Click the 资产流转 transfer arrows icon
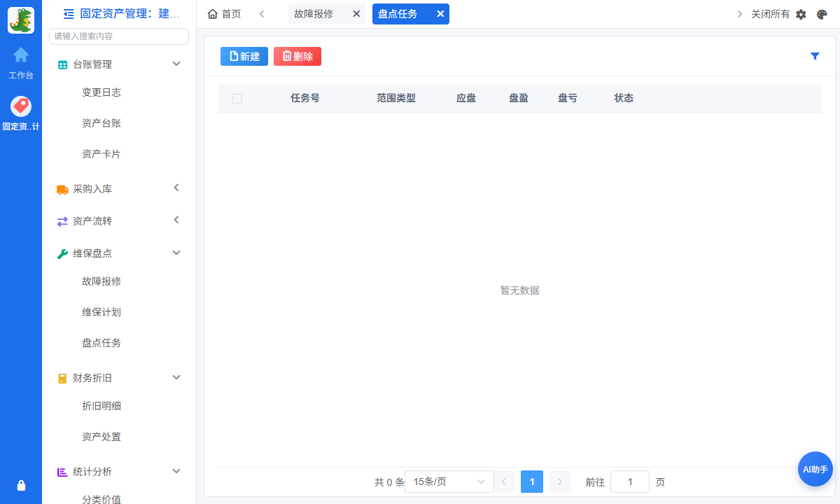The width and height of the screenshot is (840, 504). pos(62,221)
